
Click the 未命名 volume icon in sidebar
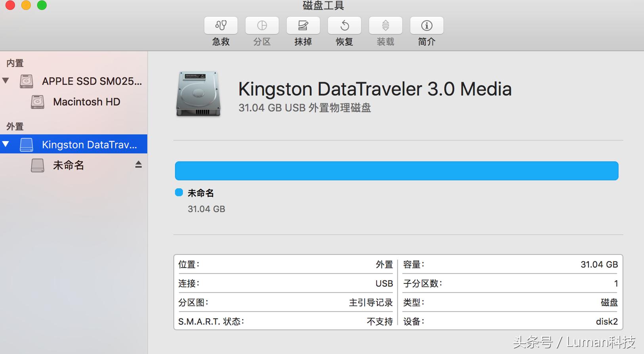pos(38,165)
